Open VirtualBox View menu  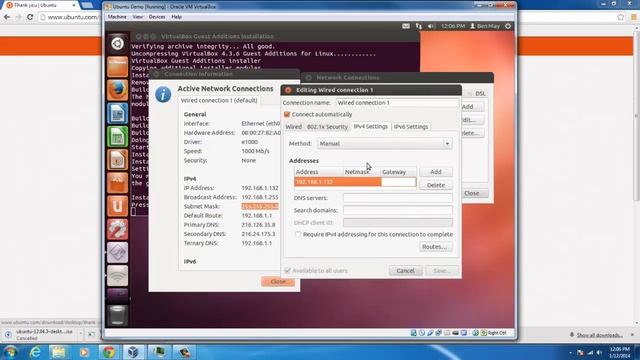138,17
